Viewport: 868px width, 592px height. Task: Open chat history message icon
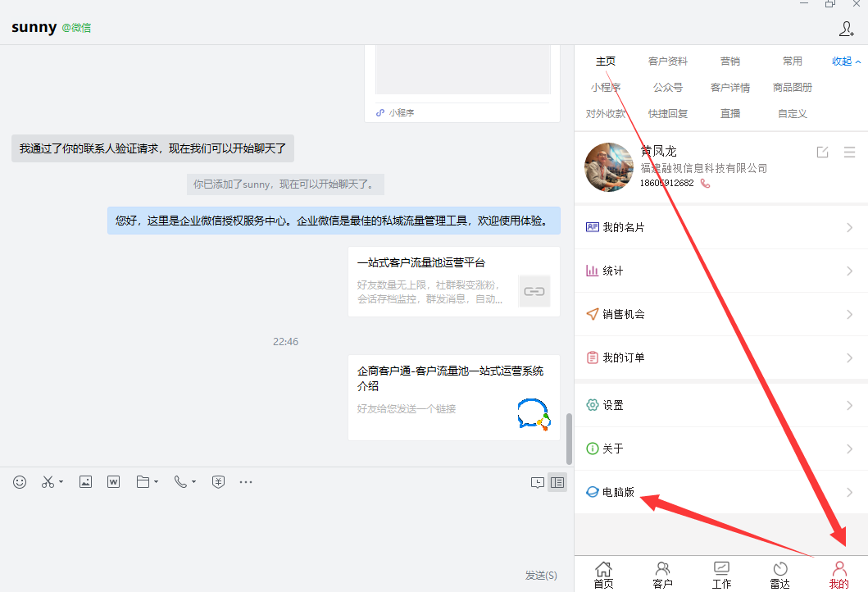(537, 482)
